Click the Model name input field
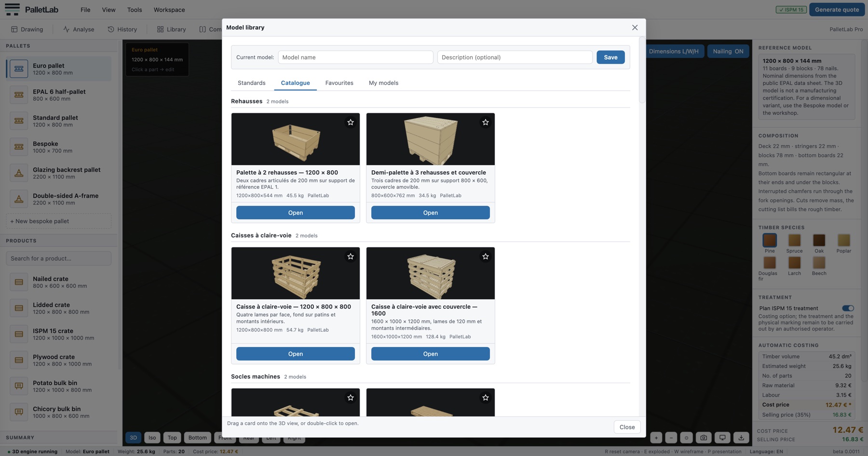This screenshot has height=456, width=868. [x=355, y=57]
